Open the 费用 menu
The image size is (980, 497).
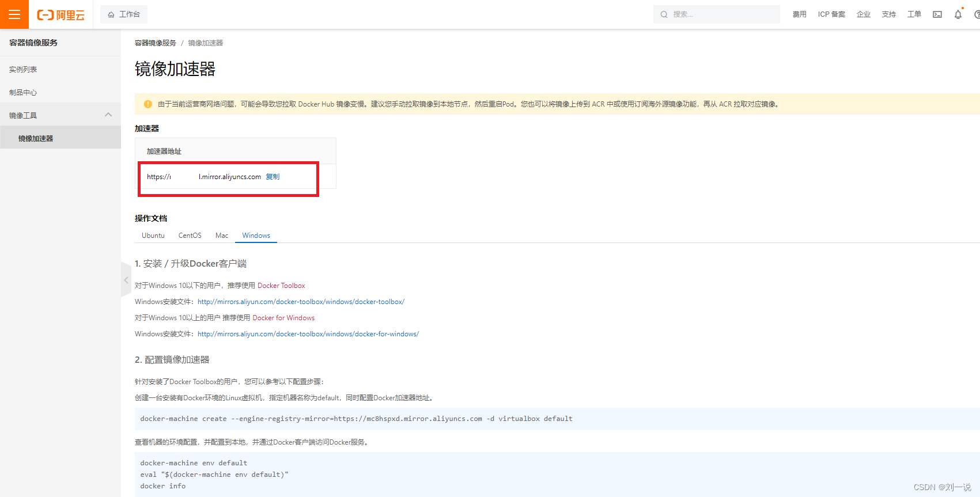[799, 14]
